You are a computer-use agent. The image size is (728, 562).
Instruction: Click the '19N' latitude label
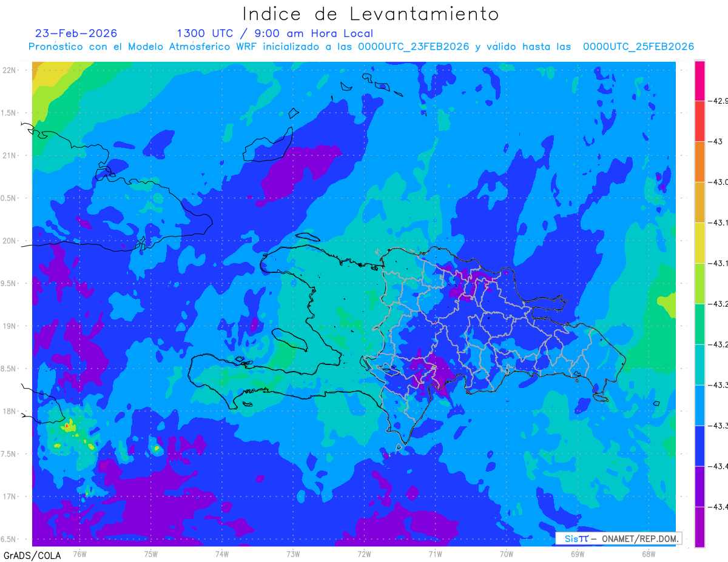pos(9,326)
